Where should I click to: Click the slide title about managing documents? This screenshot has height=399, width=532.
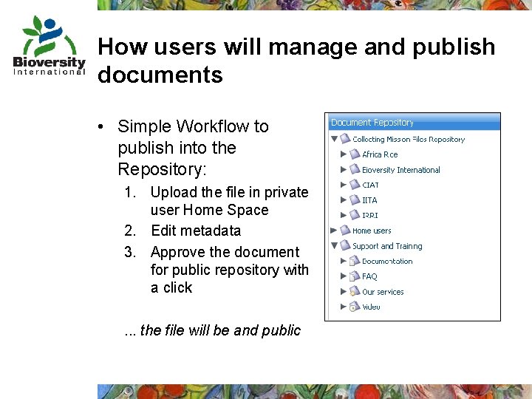tap(296, 61)
